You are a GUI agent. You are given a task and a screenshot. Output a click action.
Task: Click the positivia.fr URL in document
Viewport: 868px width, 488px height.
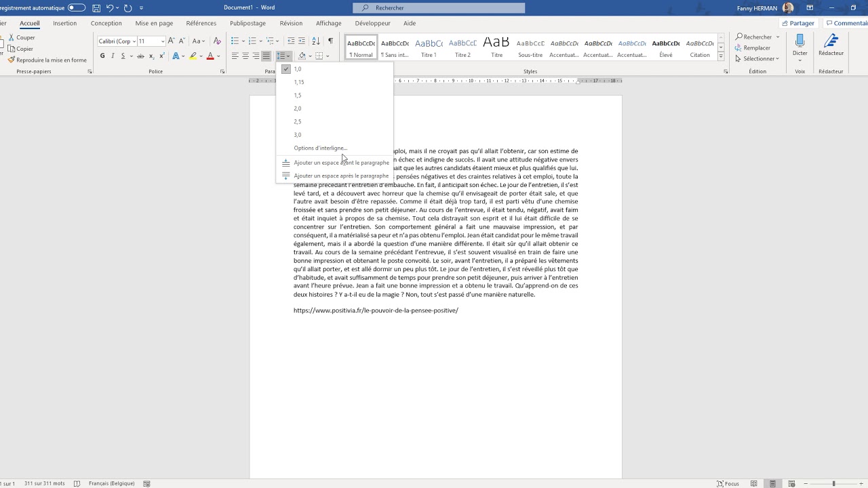click(376, 310)
